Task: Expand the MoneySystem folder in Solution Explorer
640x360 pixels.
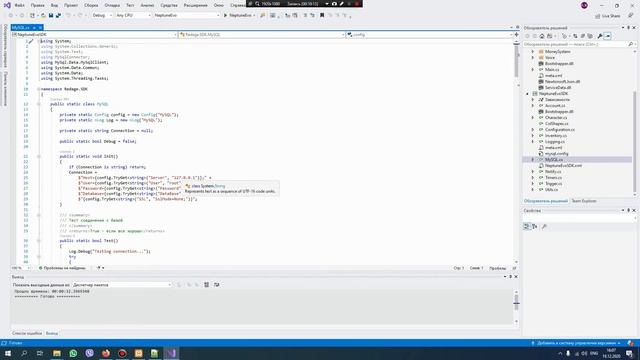Action: click(x=533, y=52)
